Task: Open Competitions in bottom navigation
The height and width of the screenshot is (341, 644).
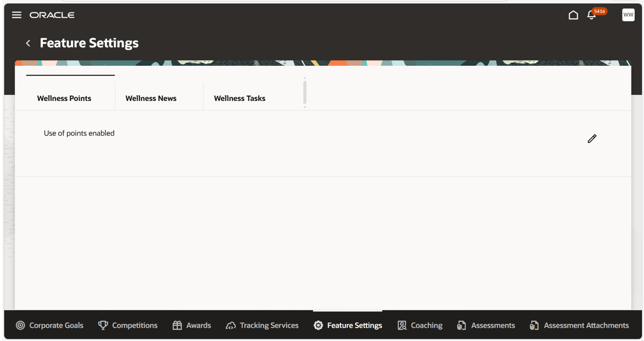Action: [128, 325]
